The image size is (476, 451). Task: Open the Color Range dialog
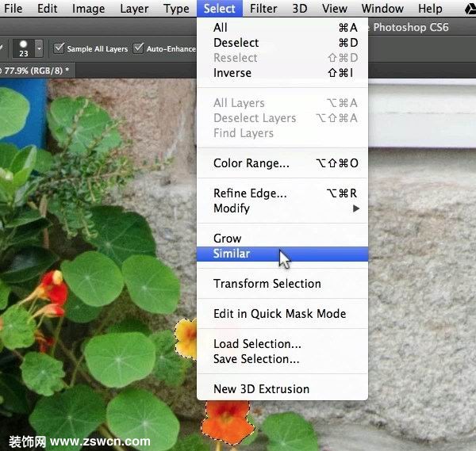(x=282, y=163)
